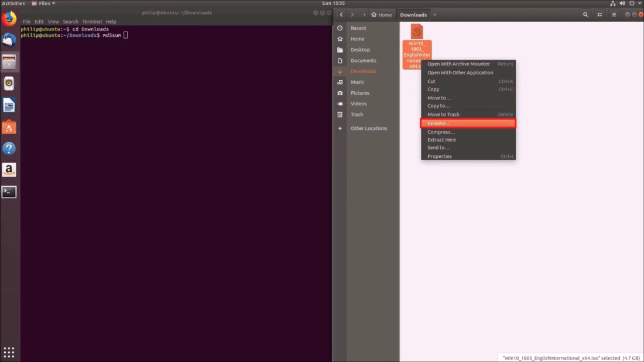This screenshot has height=362, width=644.
Task: Open Properties from context menu
Action: pos(468,156)
